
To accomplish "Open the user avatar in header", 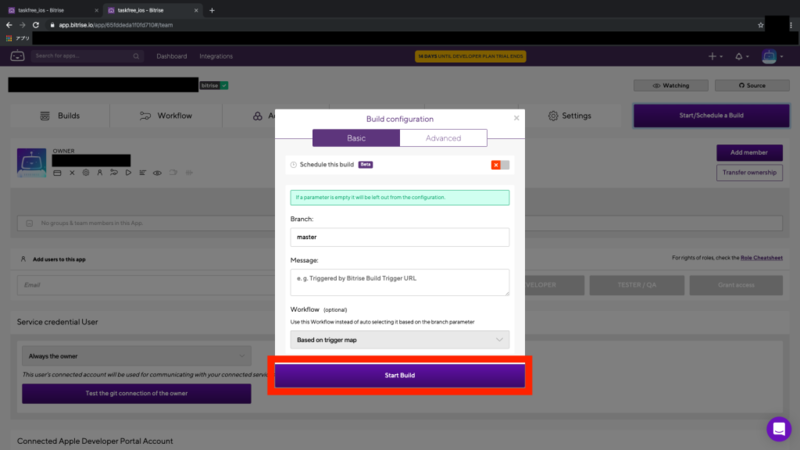I will click(769, 56).
